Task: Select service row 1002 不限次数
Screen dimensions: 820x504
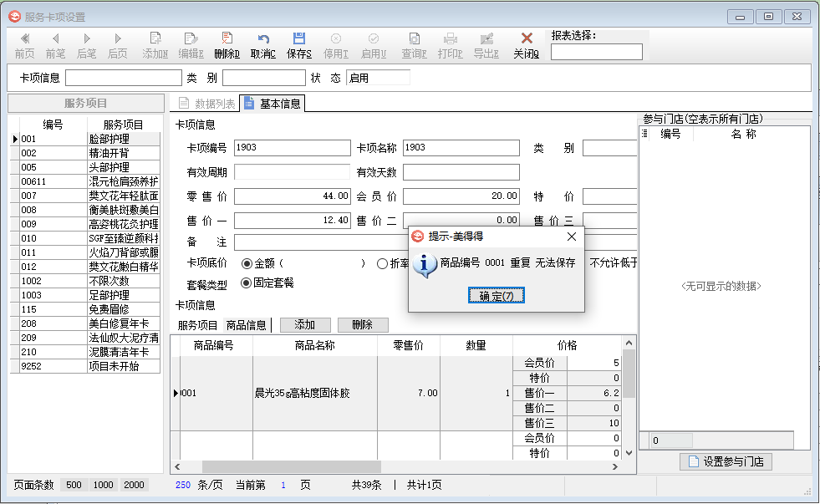Action: tap(85, 281)
